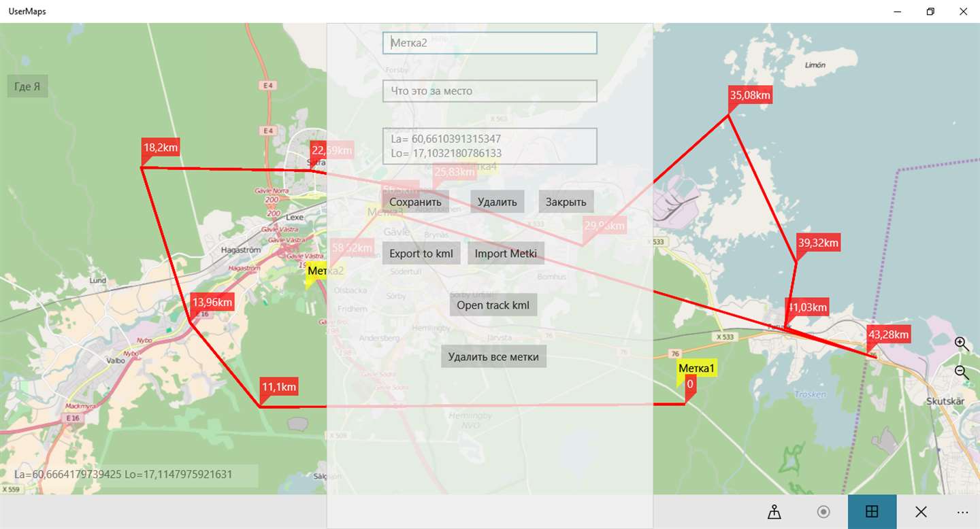The image size is (980, 529).
Task: Focus the marker name field Метка2
Action: (489, 43)
